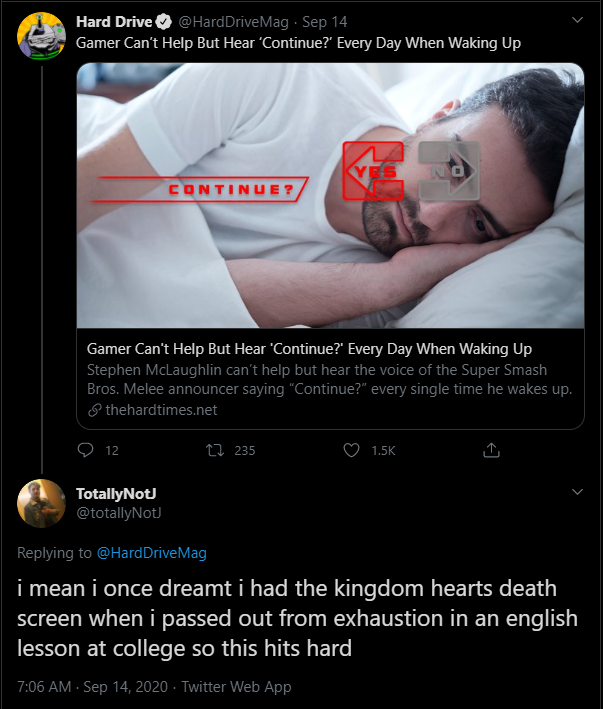
Task: Click the reply icon under Hard Drive tweet
Action: click(85, 451)
